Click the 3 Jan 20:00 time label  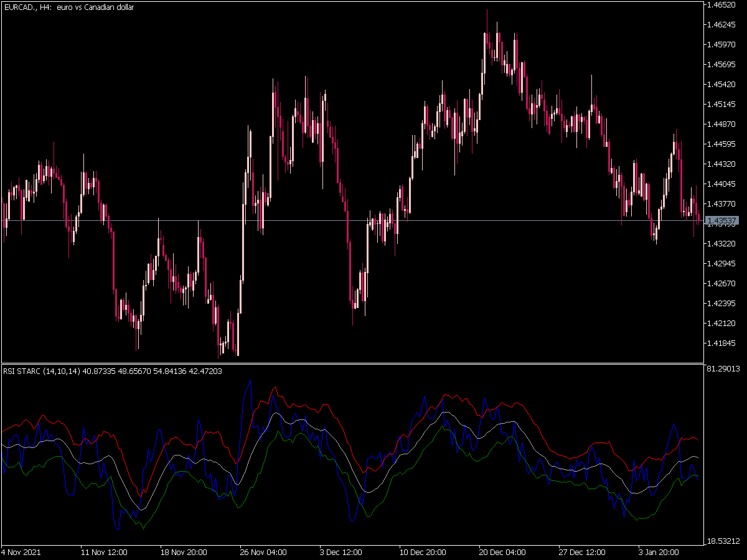(660, 553)
